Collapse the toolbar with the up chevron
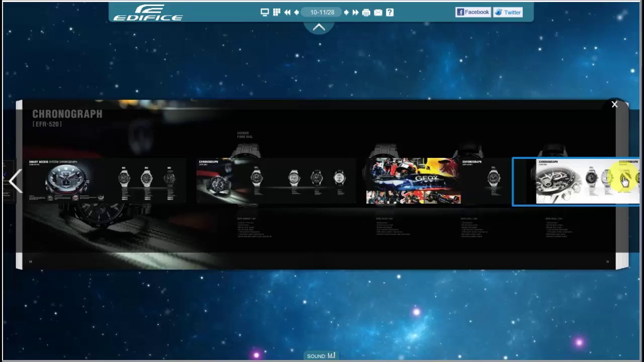Screen dimensions: 644x362 319,28
